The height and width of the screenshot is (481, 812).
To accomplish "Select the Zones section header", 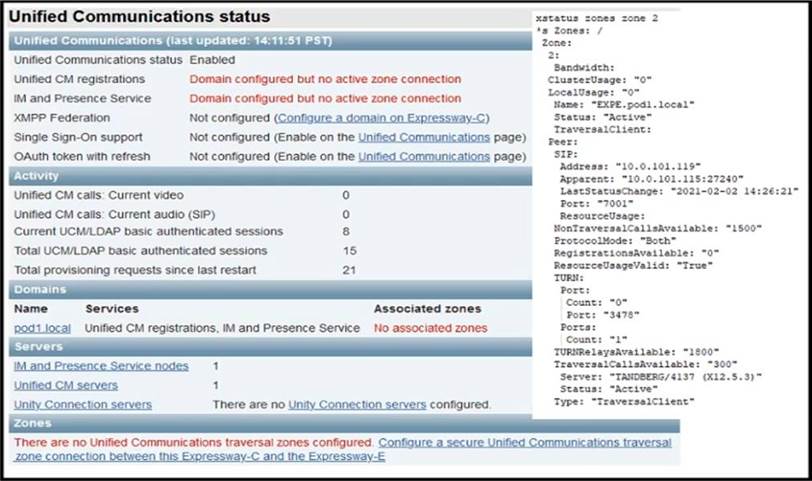I will pyautogui.click(x=33, y=424).
